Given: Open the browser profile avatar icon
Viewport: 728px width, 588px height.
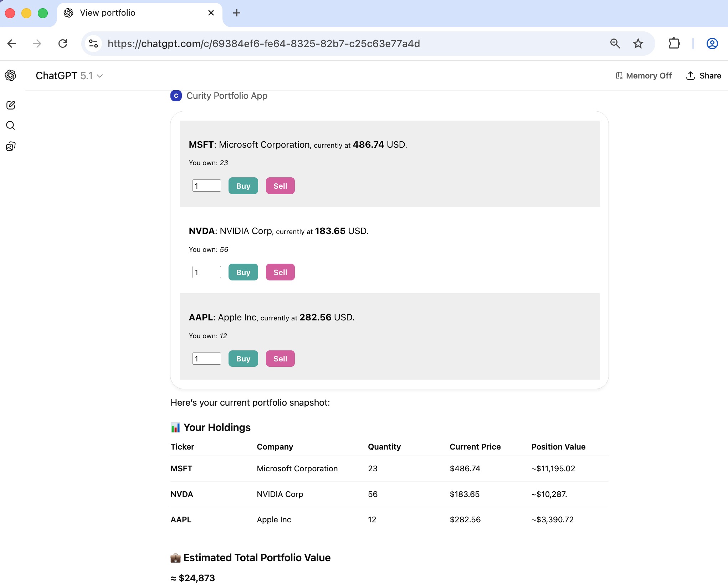Looking at the screenshot, I should [x=712, y=44].
